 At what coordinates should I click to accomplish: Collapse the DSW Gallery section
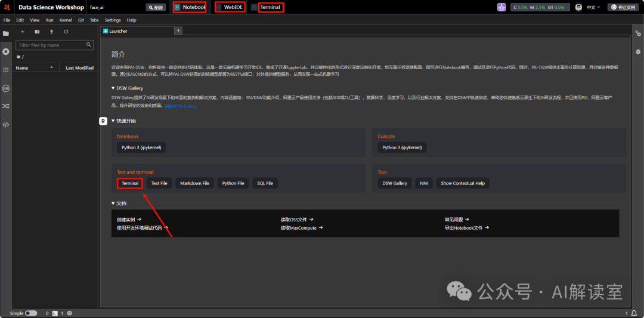[113, 88]
